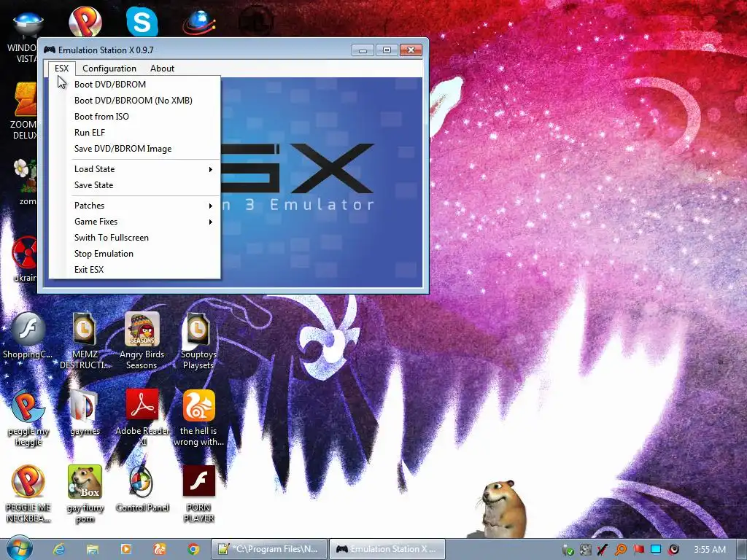Viewport: 747px width, 560px height.
Task: Open the Action Center red flag icon
Action: [638, 550]
